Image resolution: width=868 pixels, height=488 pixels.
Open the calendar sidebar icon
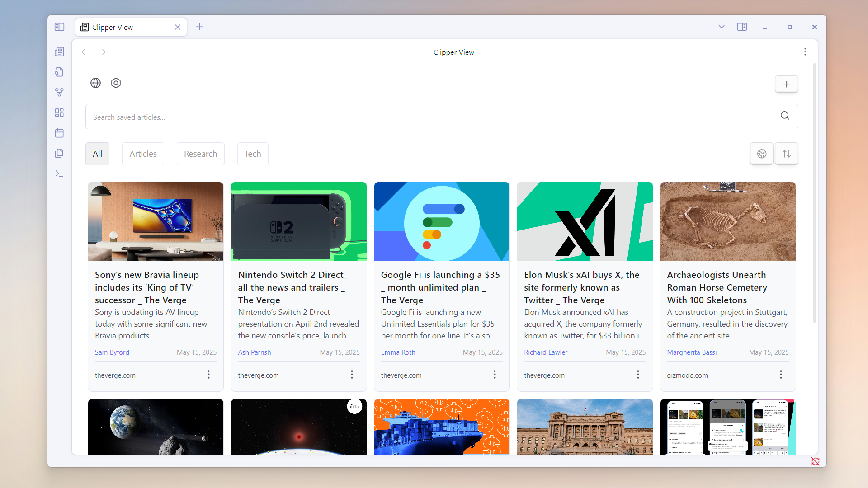pos(59,133)
